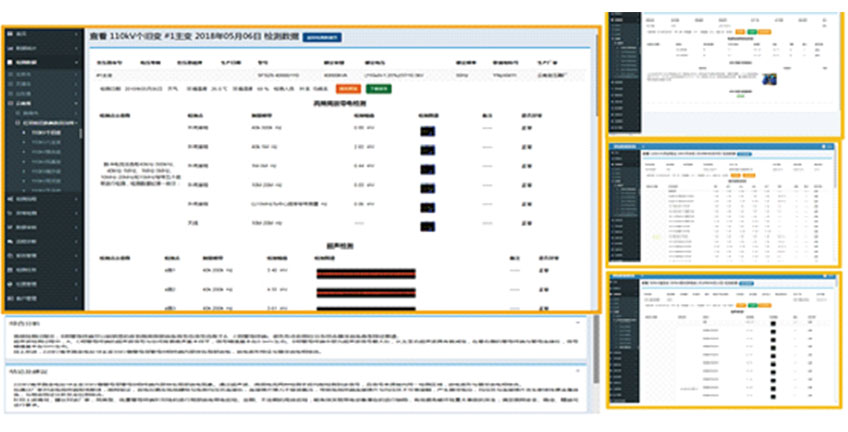Open the middle-right screenshot thumbnail

[725, 201]
